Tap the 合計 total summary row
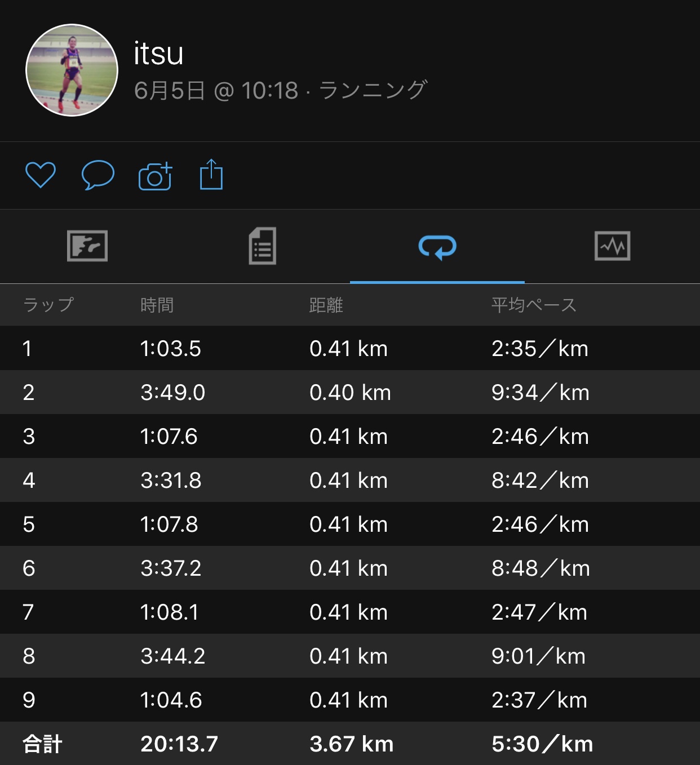700x765 pixels. point(350,744)
